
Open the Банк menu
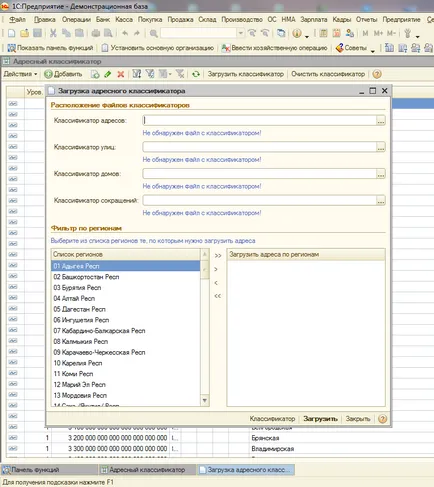103,19
